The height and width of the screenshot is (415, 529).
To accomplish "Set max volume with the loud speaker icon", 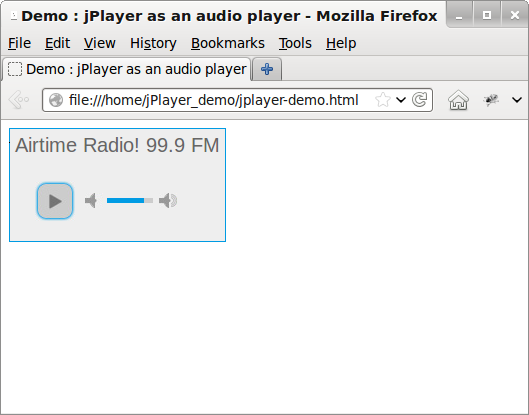I will tap(168, 201).
